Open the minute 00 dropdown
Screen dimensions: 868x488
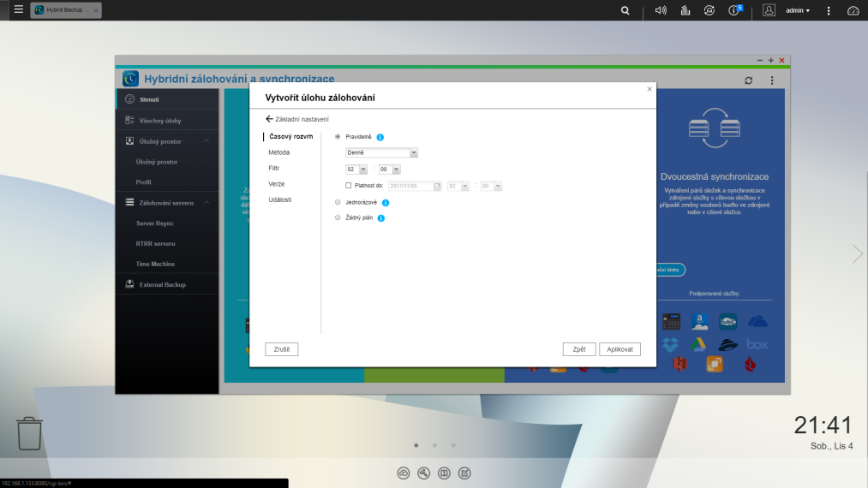[x=390, y=170]
